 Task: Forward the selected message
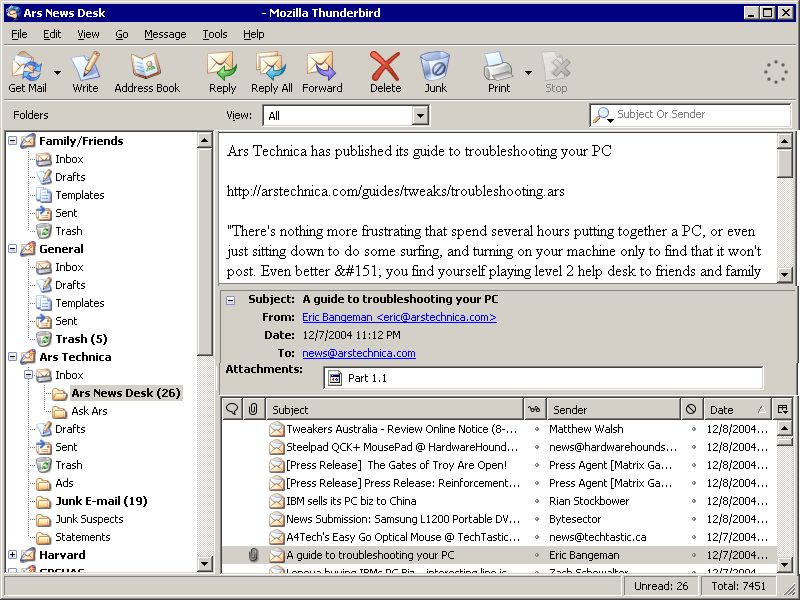(x=322, y=72)
